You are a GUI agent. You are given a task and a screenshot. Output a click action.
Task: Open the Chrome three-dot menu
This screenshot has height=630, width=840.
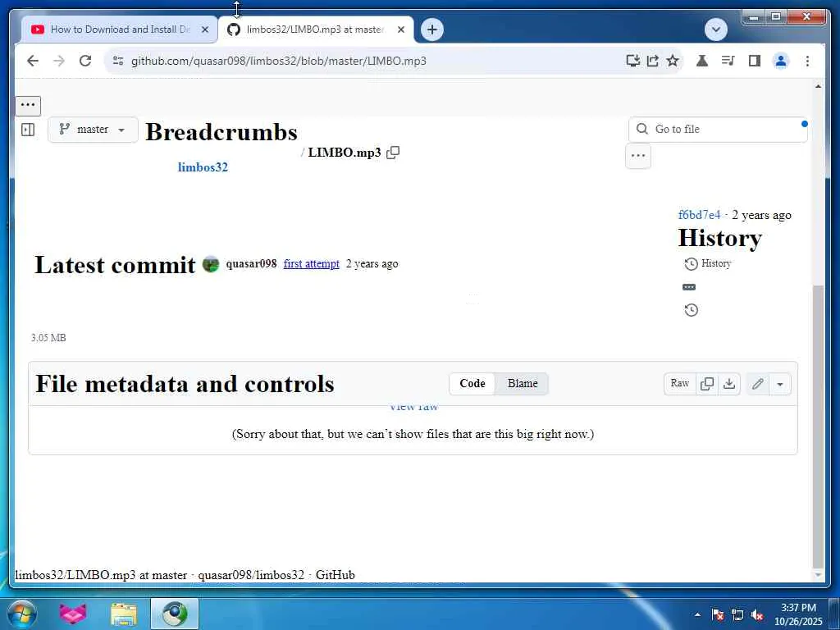pos(807,61)
